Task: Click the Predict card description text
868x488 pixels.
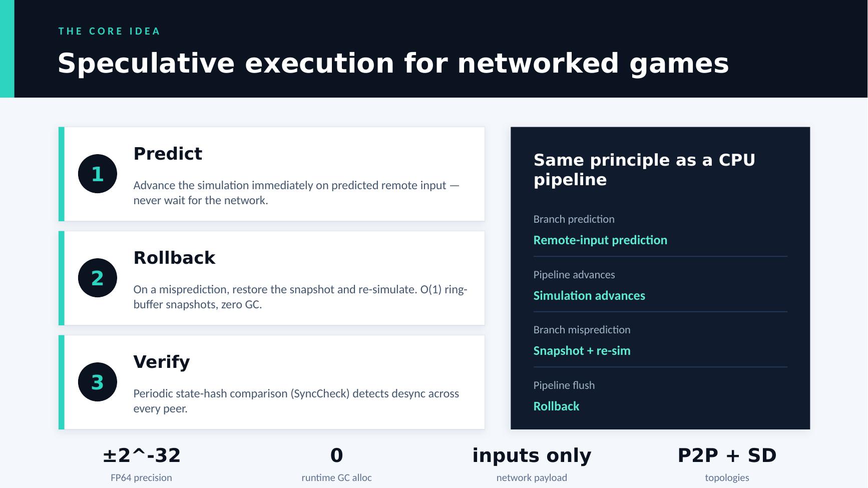Action: pos(296,193)
